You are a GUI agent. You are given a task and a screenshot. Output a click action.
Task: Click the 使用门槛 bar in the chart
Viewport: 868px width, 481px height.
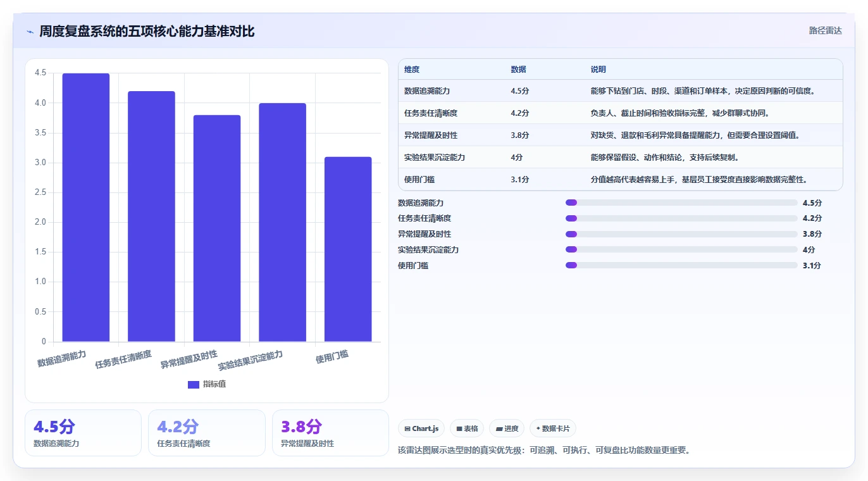coord(348,249)
